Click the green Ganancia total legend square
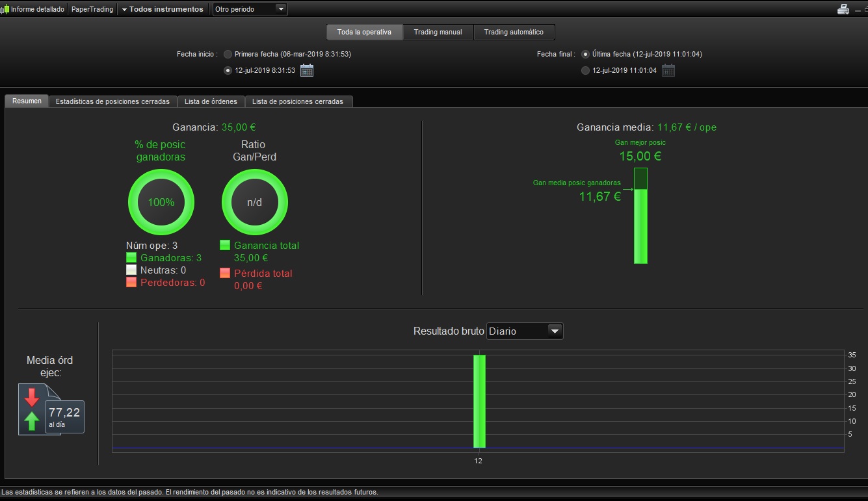This screenshot has height=501, width=868. pyautogui.click(x=225, y=245)
